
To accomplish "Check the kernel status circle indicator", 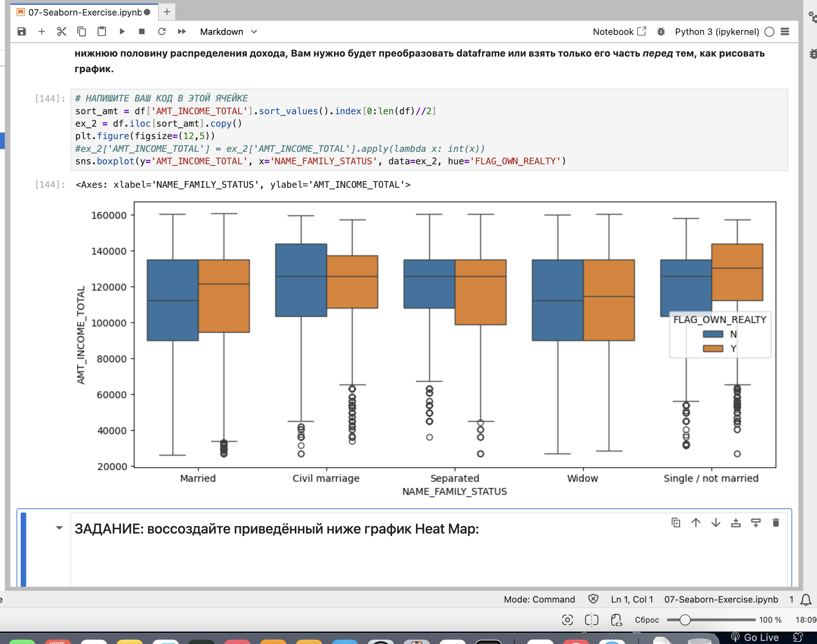I will coord(769,32).
